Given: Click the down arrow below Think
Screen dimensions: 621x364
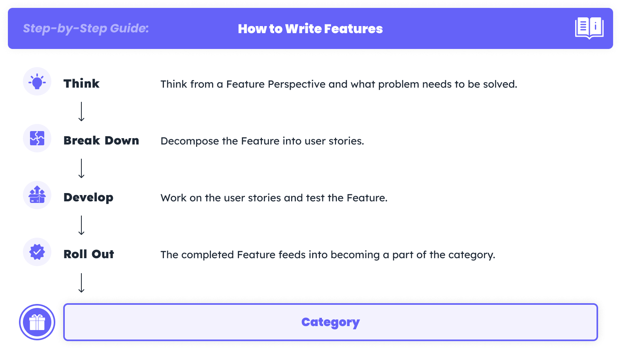Looking at the screenshot, I should click(x=81, y=112).
